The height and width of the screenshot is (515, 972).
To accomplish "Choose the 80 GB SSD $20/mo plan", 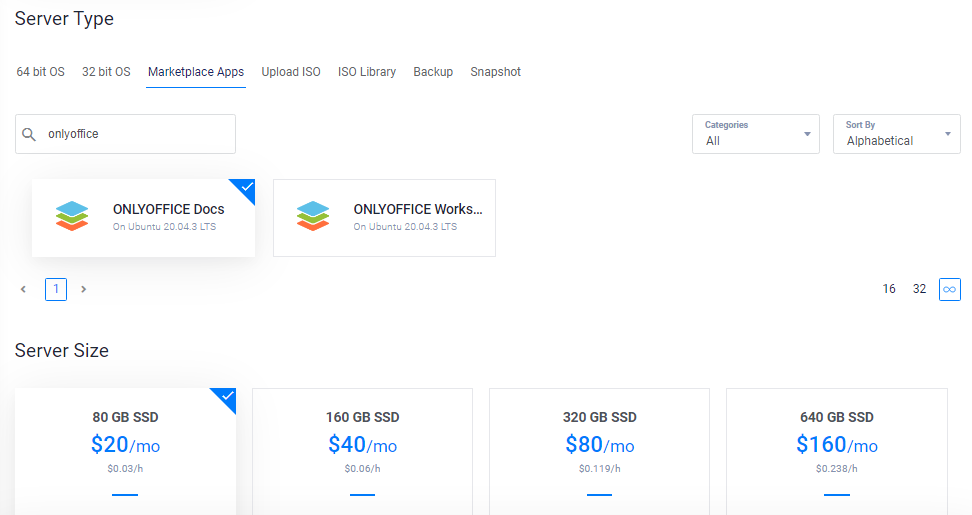I will click(x=125, y=451).
